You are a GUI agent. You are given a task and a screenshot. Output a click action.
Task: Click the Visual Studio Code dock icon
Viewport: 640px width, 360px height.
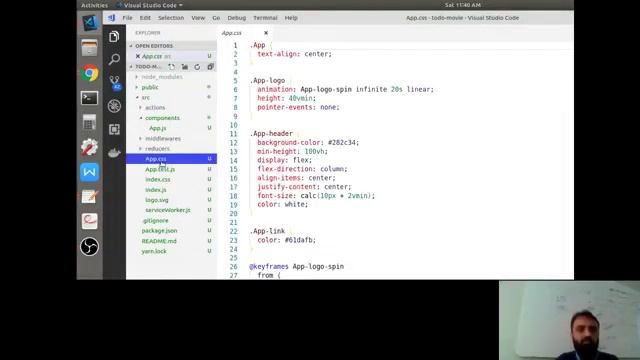(89, 22)
